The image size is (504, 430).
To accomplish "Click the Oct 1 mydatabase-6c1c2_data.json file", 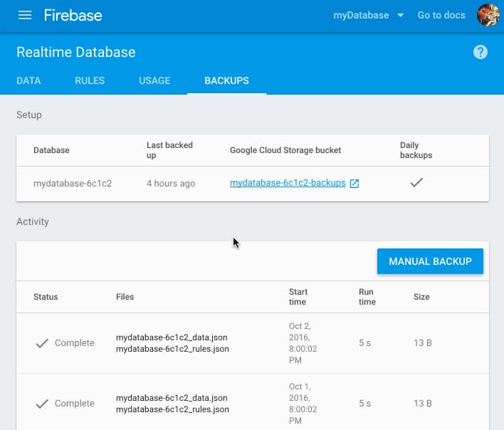I will [x=172, y=398].
